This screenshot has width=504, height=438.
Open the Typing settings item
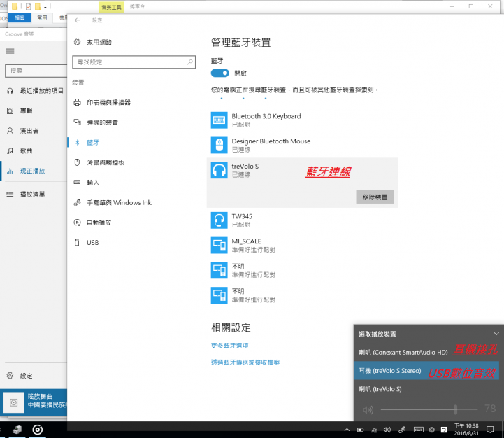pos(93,183)
